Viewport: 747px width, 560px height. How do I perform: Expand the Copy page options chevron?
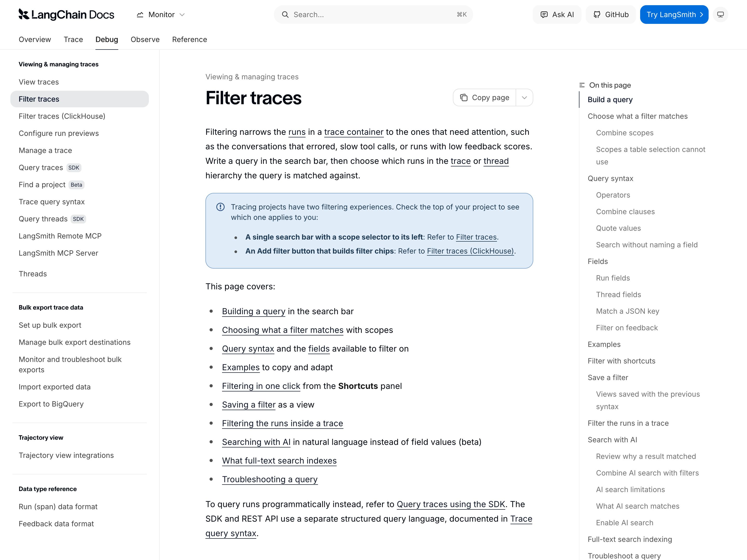pyautogui.click(x=524, y=97)
